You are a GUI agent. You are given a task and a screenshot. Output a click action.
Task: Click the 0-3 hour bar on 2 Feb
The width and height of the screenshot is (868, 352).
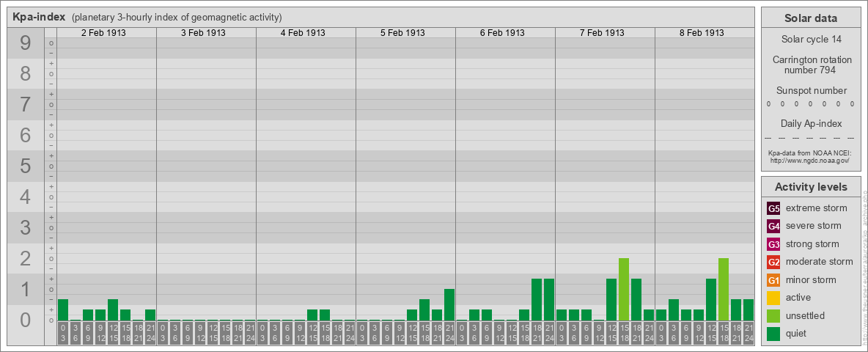point(63,310)
